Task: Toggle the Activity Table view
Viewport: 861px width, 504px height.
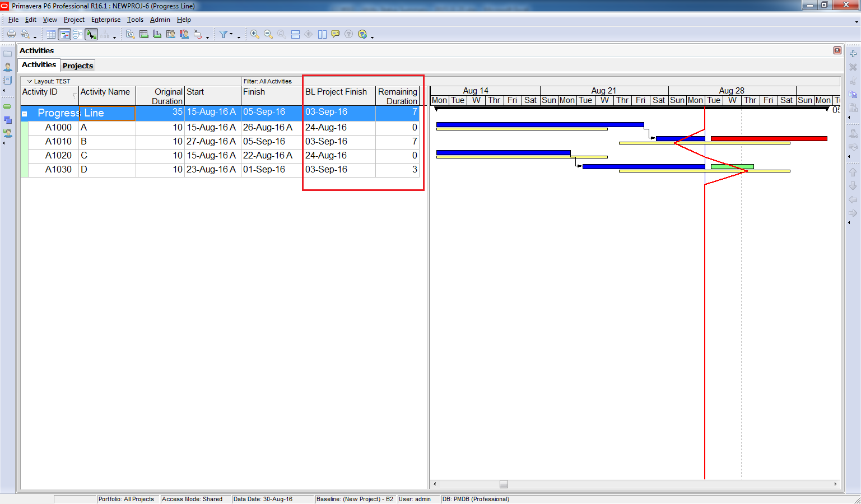Action: (x=50, y=34)
